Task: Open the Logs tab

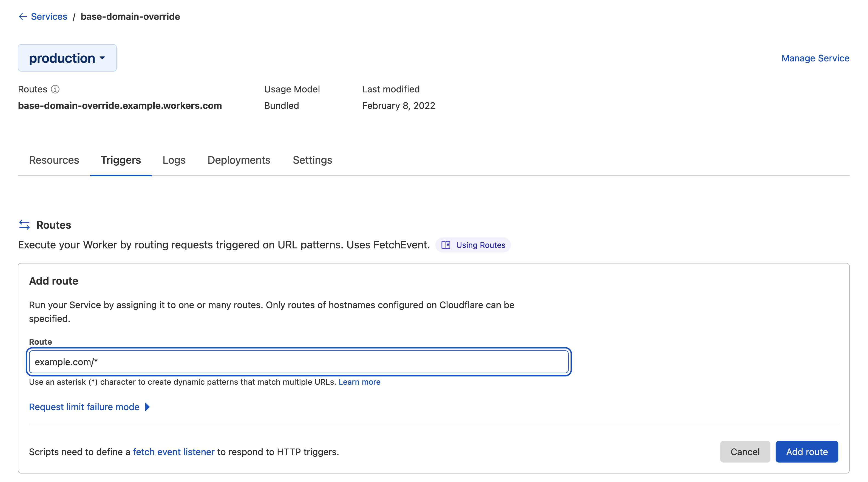Action: coord(174,160)
